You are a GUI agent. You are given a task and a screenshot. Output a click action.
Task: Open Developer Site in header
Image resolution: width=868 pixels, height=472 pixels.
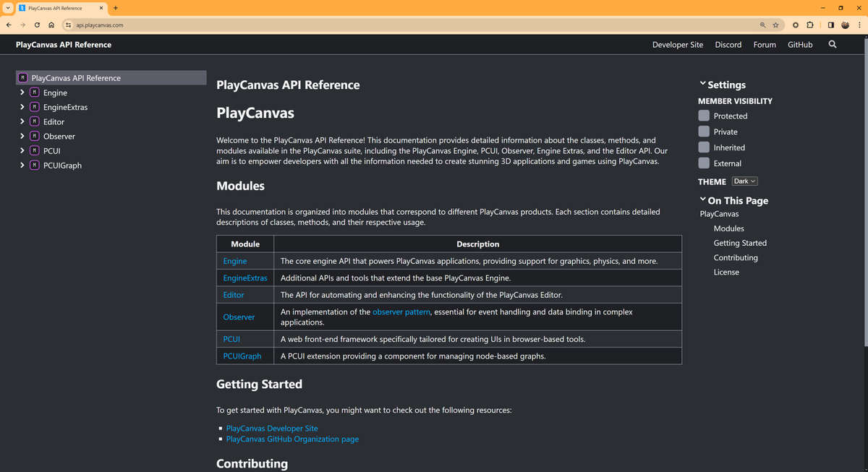pos(678,45)
